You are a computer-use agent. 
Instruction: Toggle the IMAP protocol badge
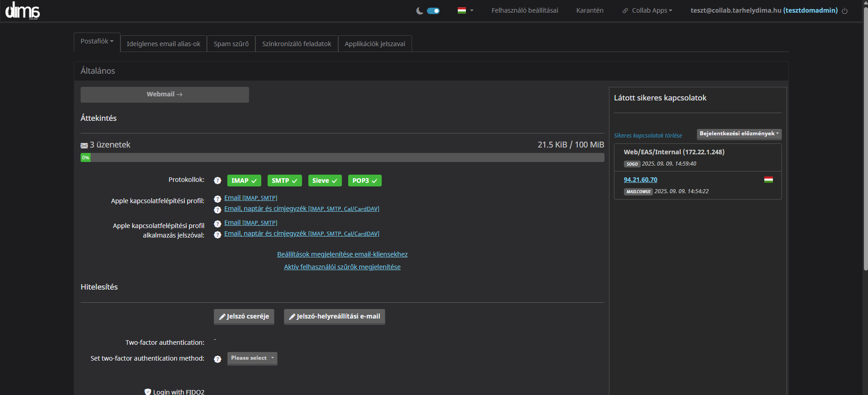[x=244, y=181]
